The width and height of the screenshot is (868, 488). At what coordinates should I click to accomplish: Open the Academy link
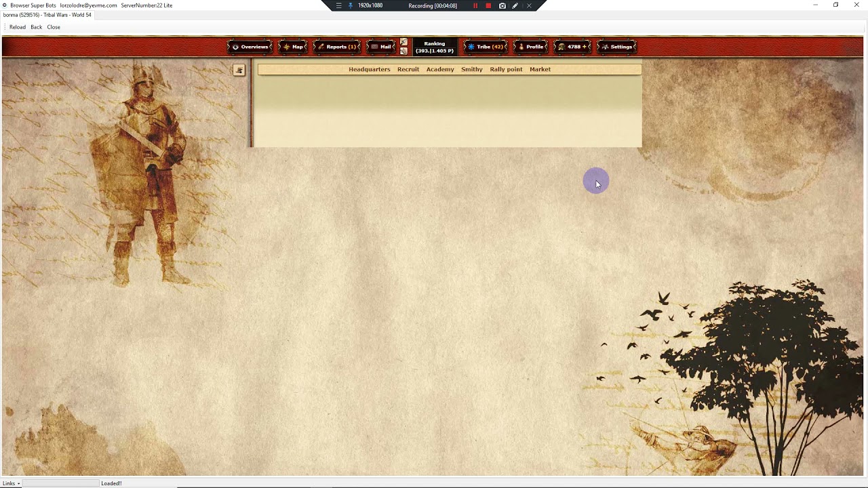click(x=440, y=69)
